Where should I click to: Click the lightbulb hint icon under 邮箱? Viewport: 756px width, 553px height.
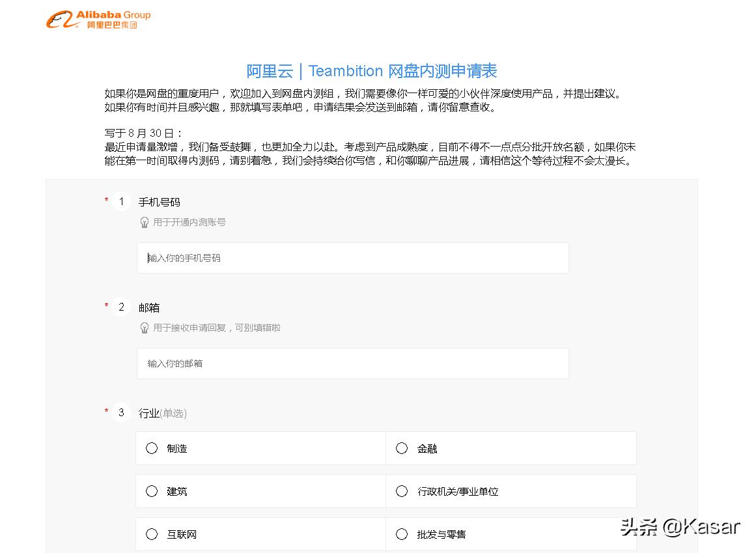point(145,328)
